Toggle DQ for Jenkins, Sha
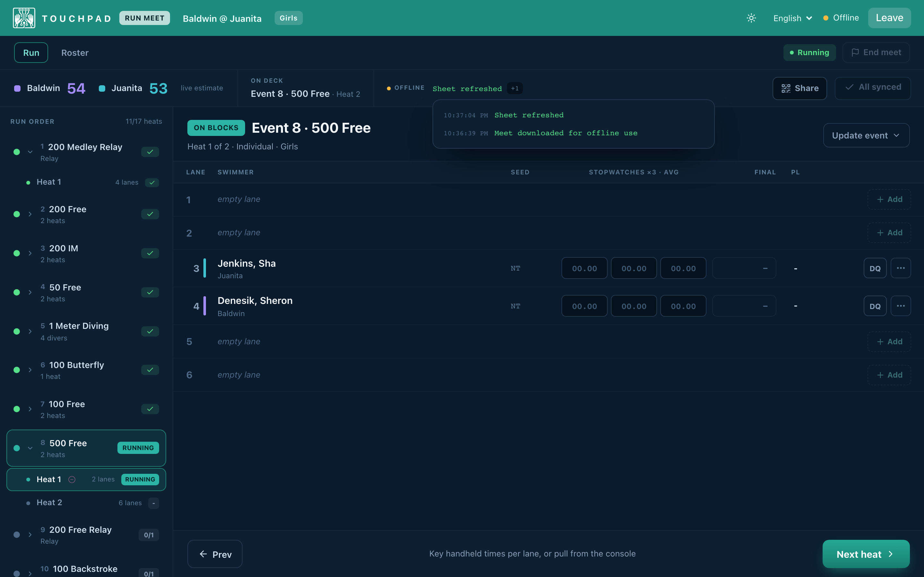The height and width of the screenshot is (577, 924). pyautogui.click(x=875, y=268)
